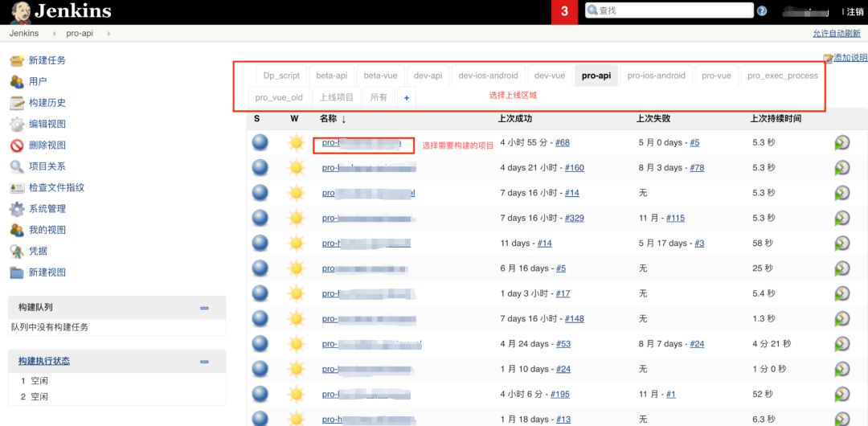Open the 构建执行状态 heading link
868x426 pixels.
(43, 361)
